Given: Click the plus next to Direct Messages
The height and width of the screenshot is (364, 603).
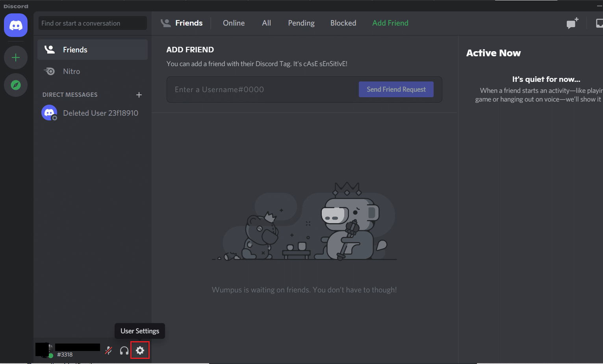Looking at the screenshot, I should (x=139, y=94).
